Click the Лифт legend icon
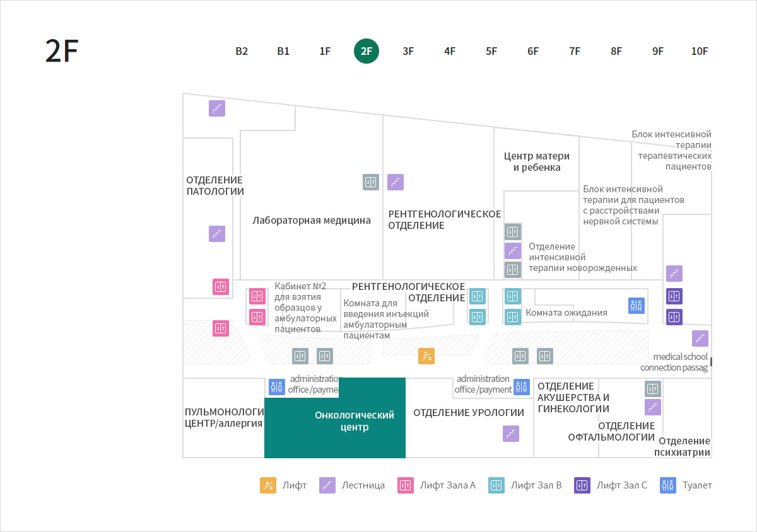This screenshot has width=757, height=532. tap(268, 485)
